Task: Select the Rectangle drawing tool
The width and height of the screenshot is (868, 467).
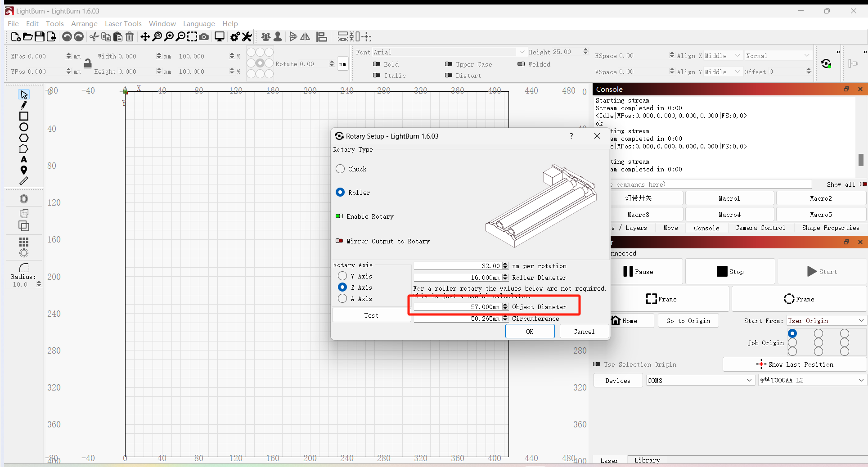Action: 24,116
